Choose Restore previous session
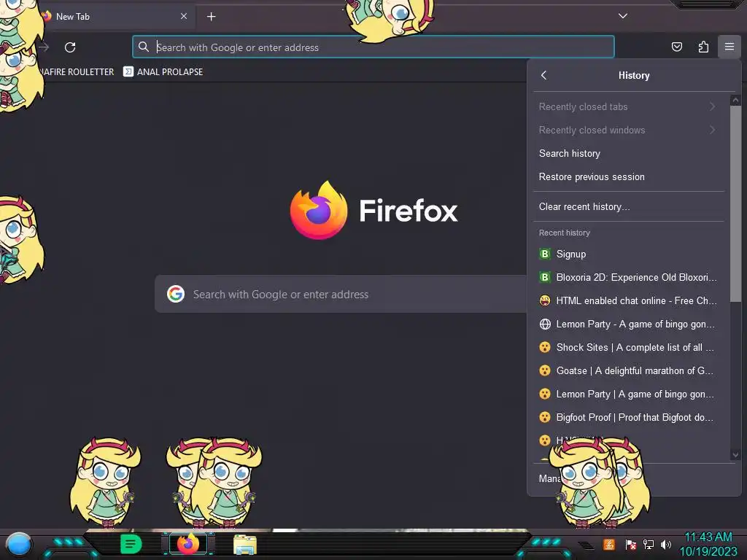 coord(628,176)
